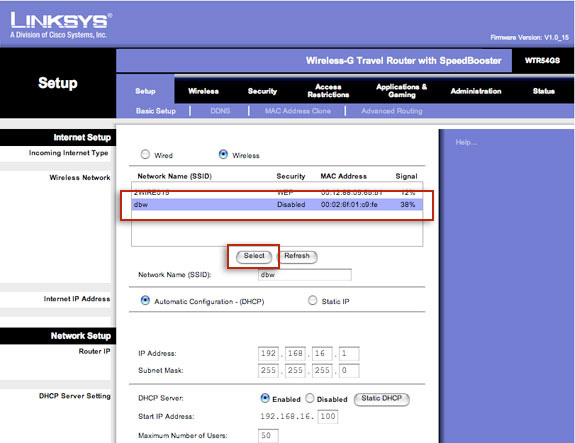Open the Access Restrictions tab
The width and height of the screenshot is (575, 443).
coord(328,91)
